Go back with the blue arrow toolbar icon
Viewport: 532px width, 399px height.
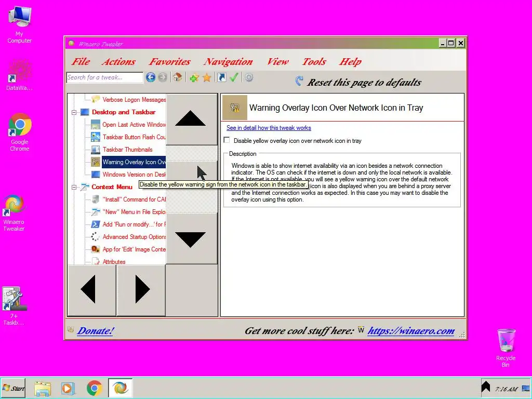click(151, 78)
